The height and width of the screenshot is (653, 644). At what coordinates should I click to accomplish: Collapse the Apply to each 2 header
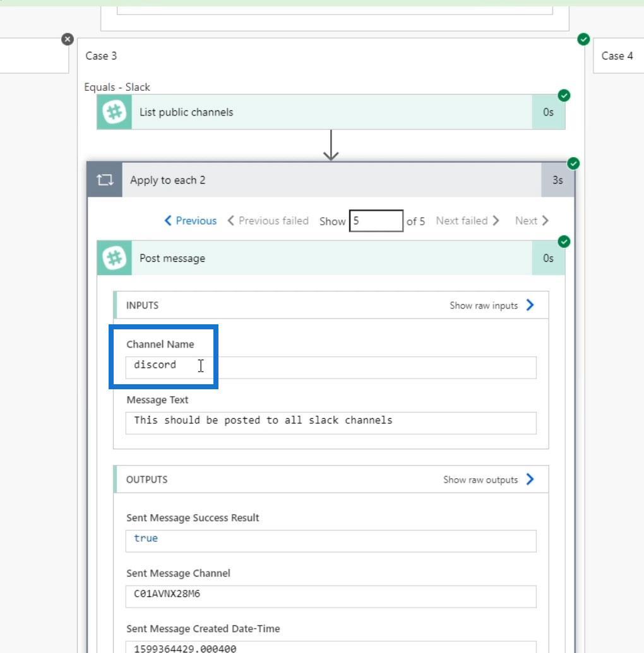pyautogui.click(x=331, y=180)
